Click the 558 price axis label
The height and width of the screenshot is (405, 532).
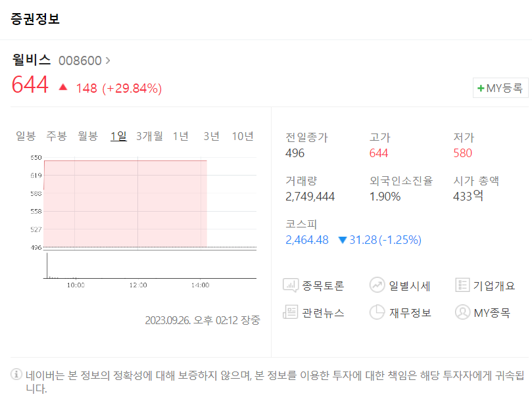[x=36, y=211]
